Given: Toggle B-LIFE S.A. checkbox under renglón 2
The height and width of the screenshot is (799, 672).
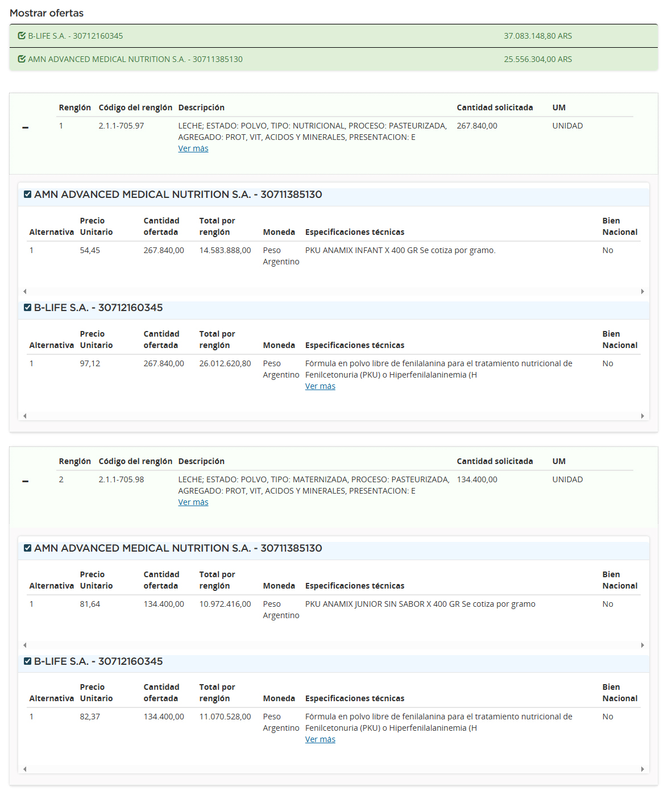Looking at the screenshot, I should (27, 661).
